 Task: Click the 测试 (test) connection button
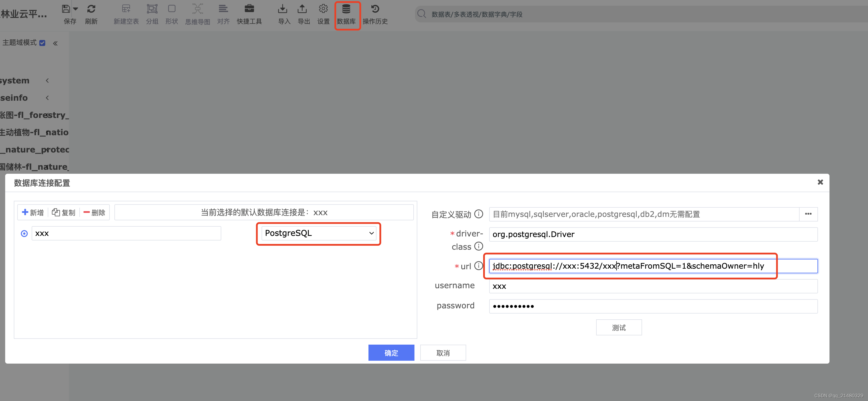click(x=619, y=327)
